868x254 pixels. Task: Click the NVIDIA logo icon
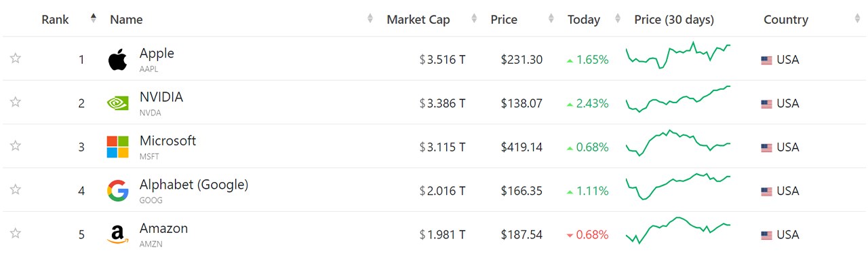[117, 103]
